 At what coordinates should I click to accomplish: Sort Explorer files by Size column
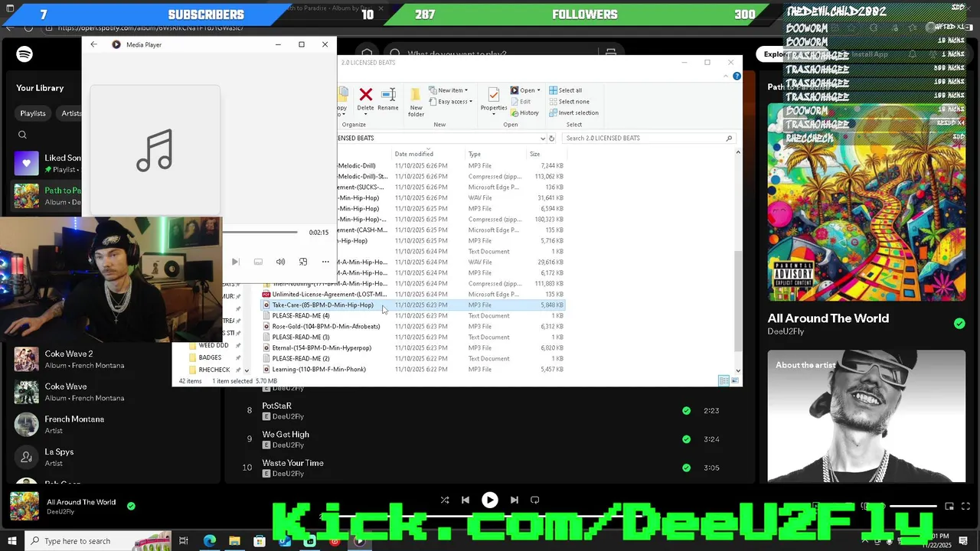(x=535, y=154)
